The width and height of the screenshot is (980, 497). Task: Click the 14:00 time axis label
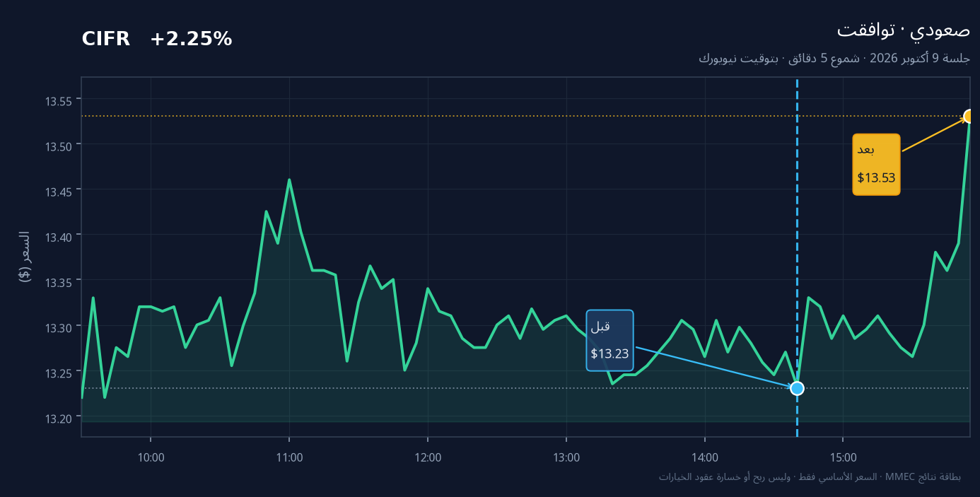pyautogui.click(x=705, y=457)
